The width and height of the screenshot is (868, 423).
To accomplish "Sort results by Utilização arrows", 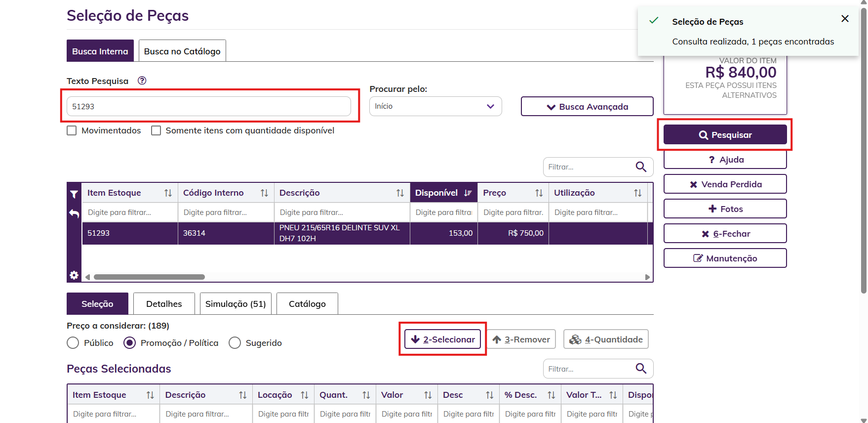I will tap(637, 193).
